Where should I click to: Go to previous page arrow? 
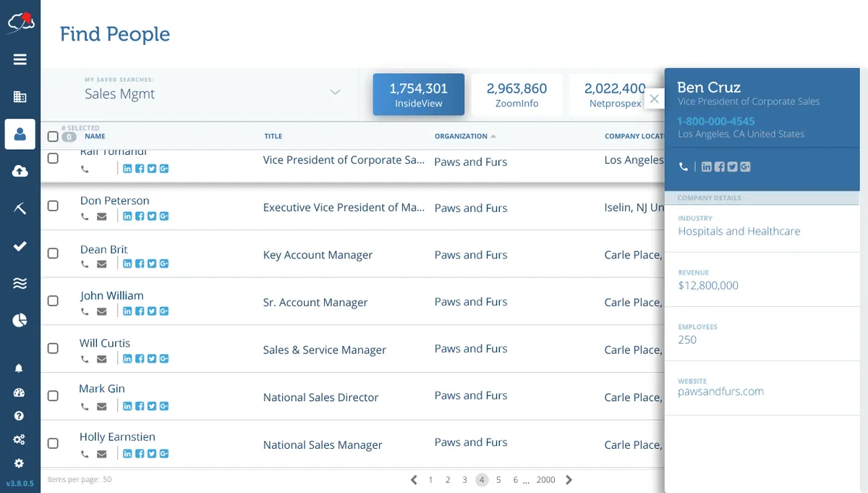(414, 480)
